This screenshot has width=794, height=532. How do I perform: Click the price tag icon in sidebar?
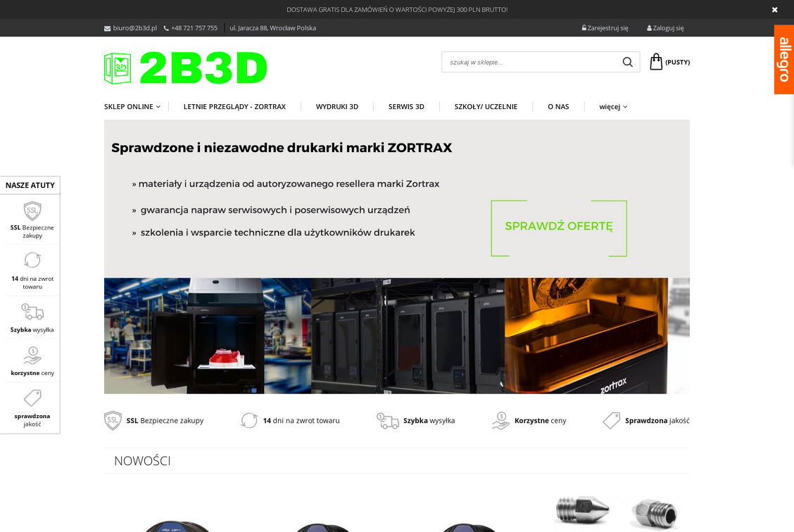tap(32, 398)
